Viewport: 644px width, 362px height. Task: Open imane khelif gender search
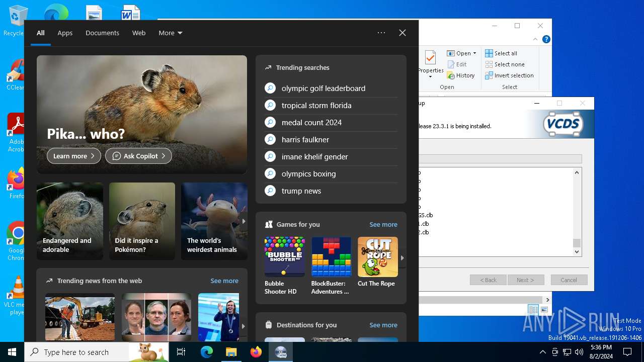331,156
